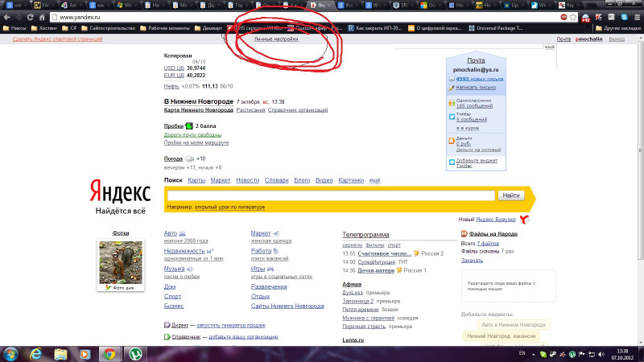The width and height of the screenshot is (644, 362).
Task: Switch to Chrome in the taskbar
Action: 109,354
